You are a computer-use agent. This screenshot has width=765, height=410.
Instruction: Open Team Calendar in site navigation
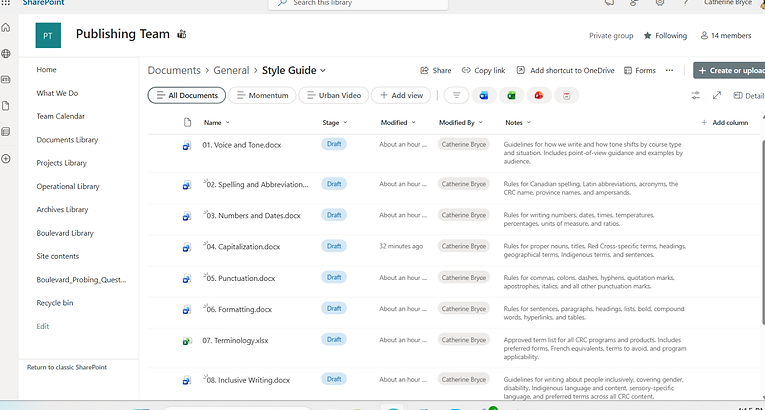(60, 116)
